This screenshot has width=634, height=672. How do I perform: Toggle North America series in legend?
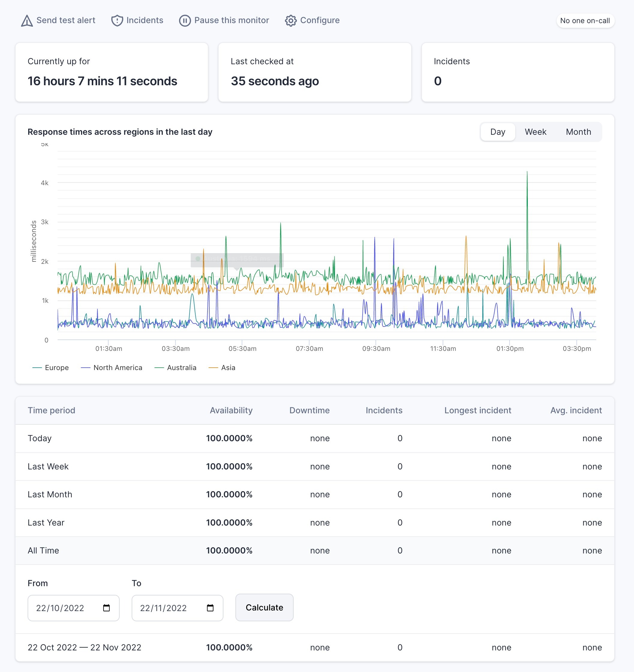[112, 368]
